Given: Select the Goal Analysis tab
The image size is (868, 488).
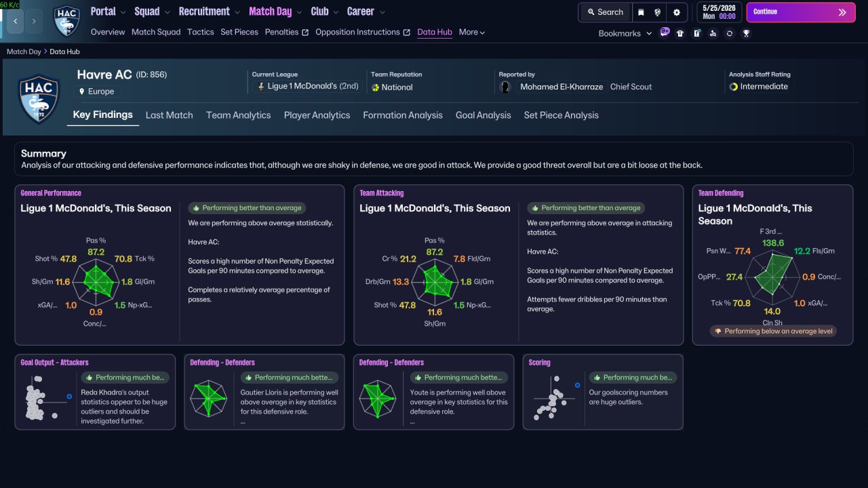Looking at the screenshot, I should pos(484,115).
